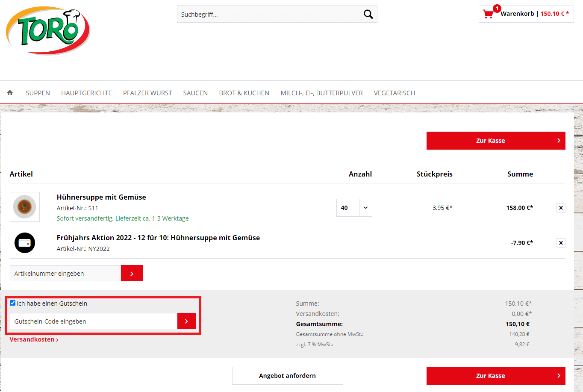Click the Stückpreis 3,95 € value
This screenshot has width=583, height=392.
(x=442, y=208)
